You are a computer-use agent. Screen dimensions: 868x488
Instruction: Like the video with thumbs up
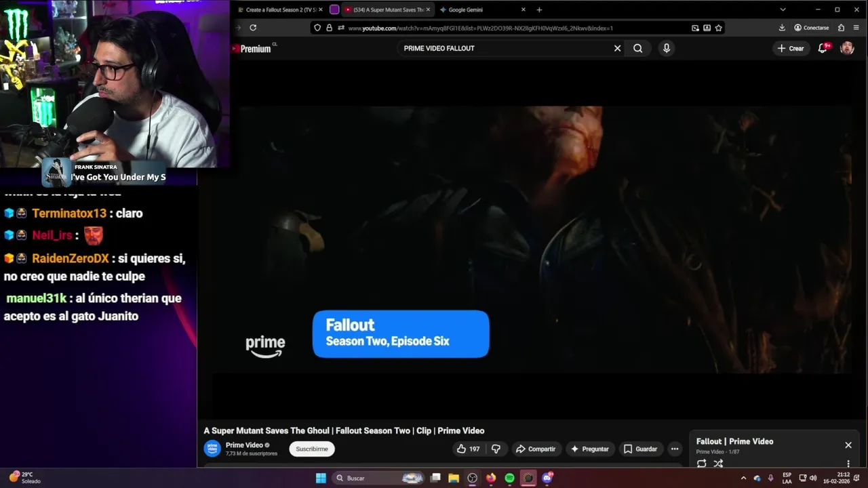(x=468, y=449)
